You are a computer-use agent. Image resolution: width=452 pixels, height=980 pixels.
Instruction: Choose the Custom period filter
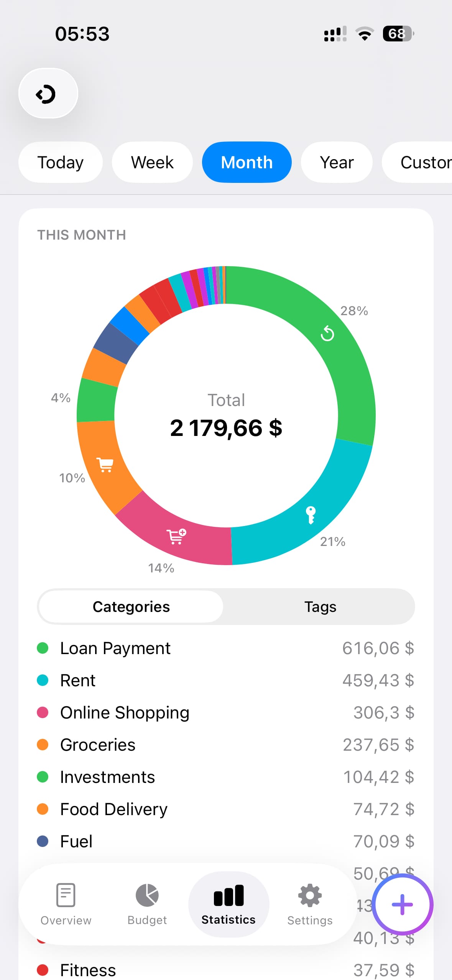417,162
